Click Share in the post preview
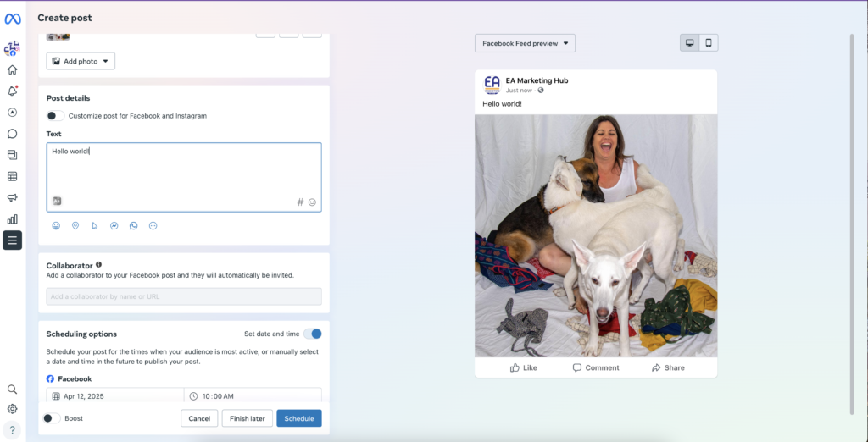 tap(668, 367)
